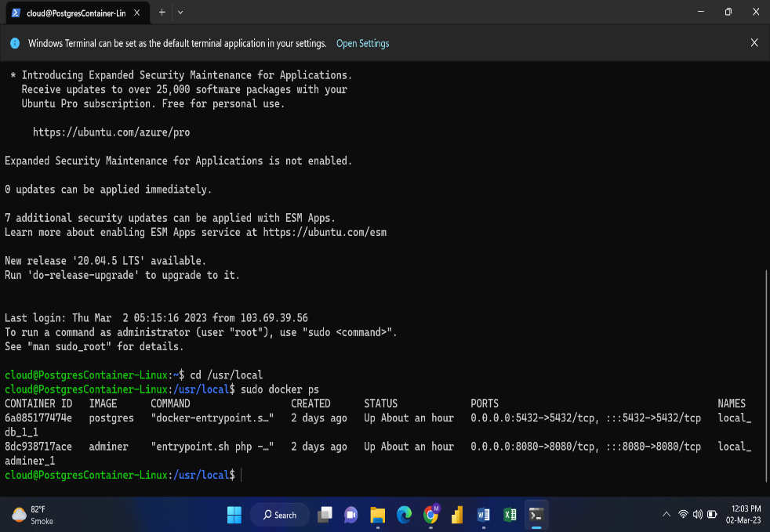The width and height of the screenshot is (770, 532).
Task: Open Settings from the default terminal banner
Action: (x=362, y=44)
